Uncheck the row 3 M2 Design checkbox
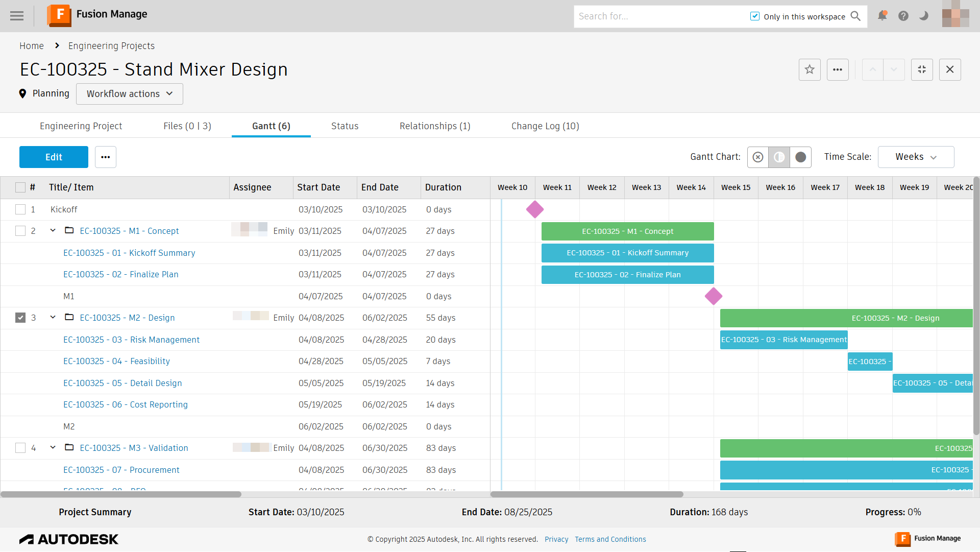Viewport: 980px width, 552px height. (20, 318)
